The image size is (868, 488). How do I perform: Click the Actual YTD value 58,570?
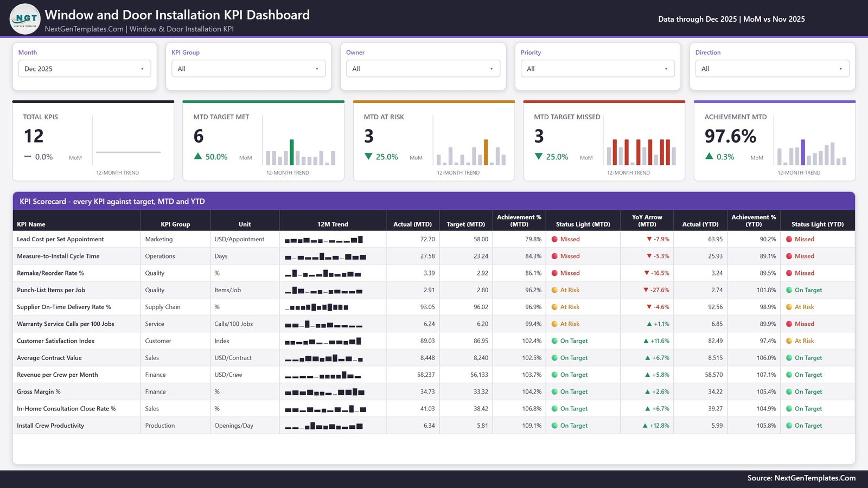tap(714, 375)
